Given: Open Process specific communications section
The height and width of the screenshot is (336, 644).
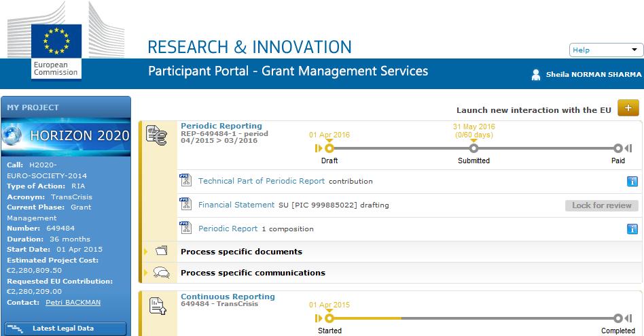Looking at the screenshot, I should 253,273.
